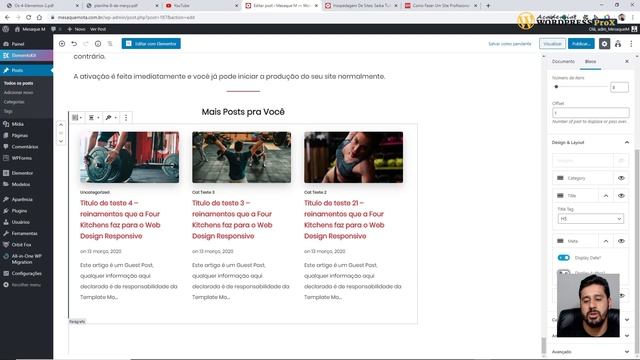Click Ver Post in admin bar
The image size is (640, 360).
98,29
